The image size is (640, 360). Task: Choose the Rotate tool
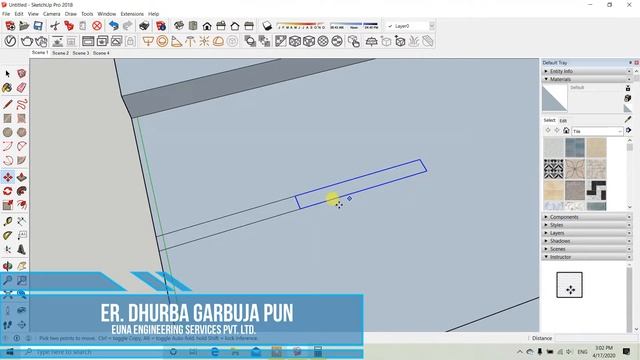[x=7, y=191]
